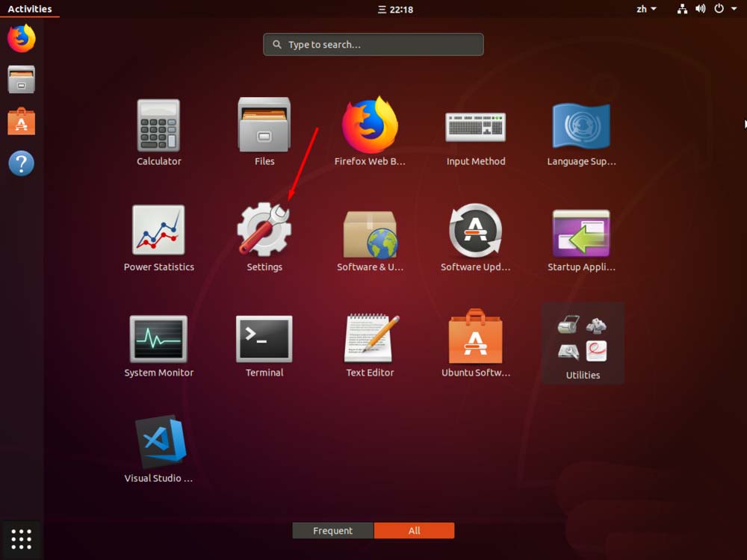Click the clock to open calendar
The image size is (747, 560).
click(394, 9)
